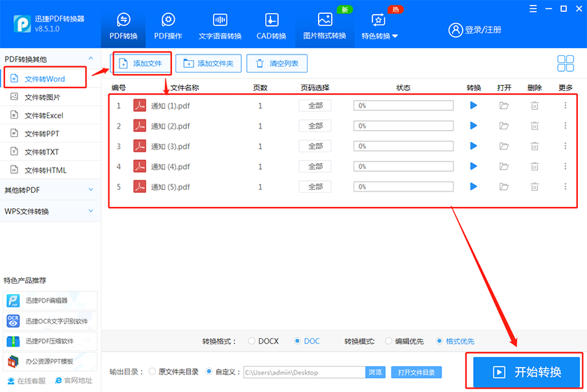Start converting 通知 (4).pdf with its play icon
Viewport: 587px width, 392px height.
click(474, 166)
